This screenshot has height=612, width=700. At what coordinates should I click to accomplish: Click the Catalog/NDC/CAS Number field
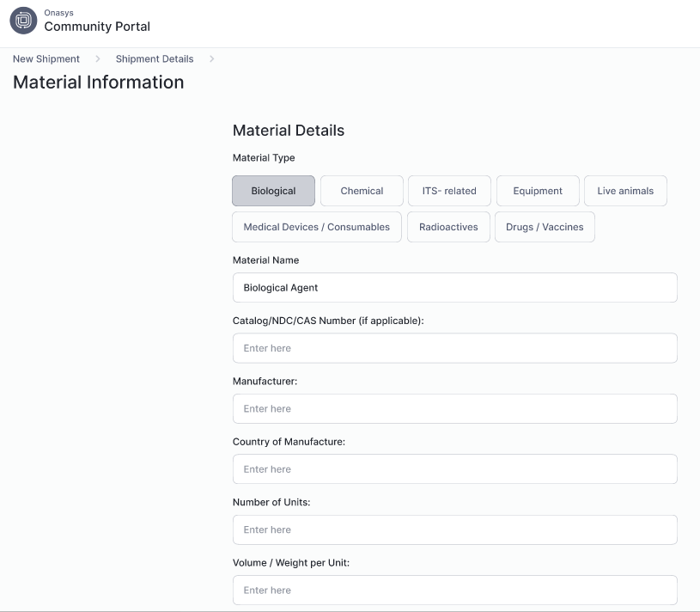[455, 348]
